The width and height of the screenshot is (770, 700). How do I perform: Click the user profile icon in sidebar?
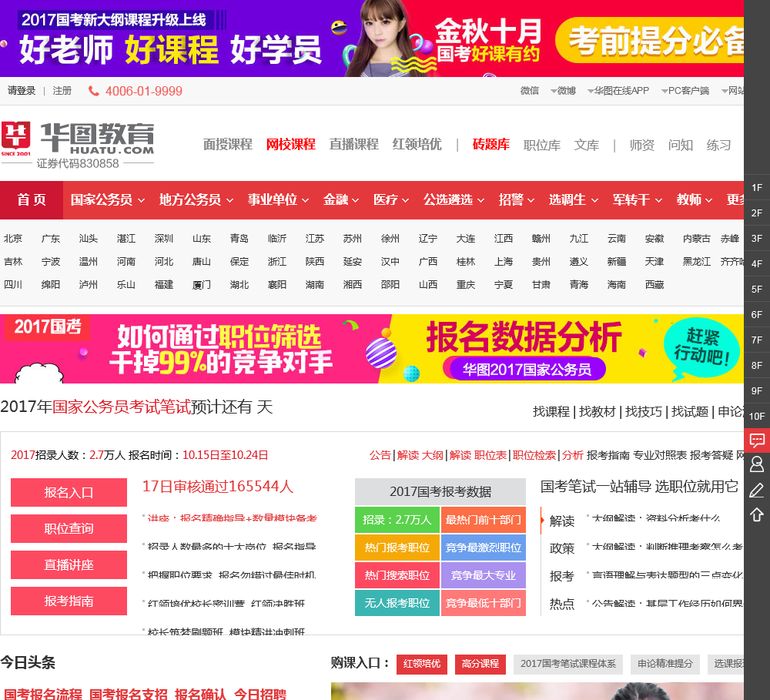click(x=757, y=464)
